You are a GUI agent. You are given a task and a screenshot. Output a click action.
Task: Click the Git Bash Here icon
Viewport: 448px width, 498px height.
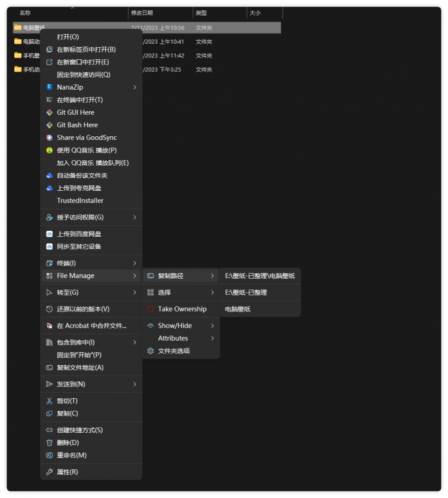point(50,125)
